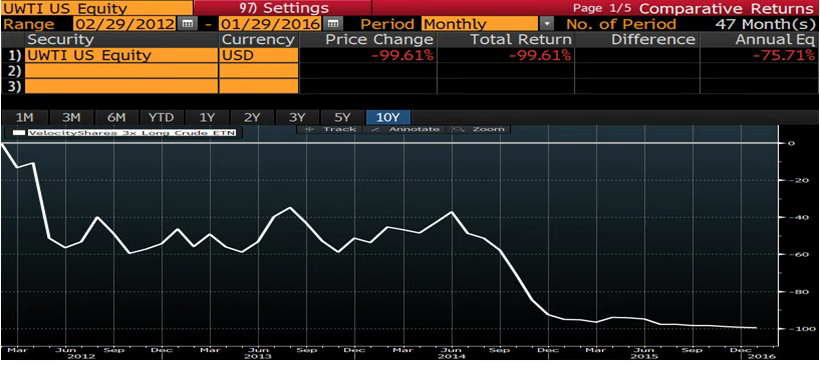Screen dimensions: 820x365
Task: Click the empty currency field in row 3
Action: [x=259, y=86]
